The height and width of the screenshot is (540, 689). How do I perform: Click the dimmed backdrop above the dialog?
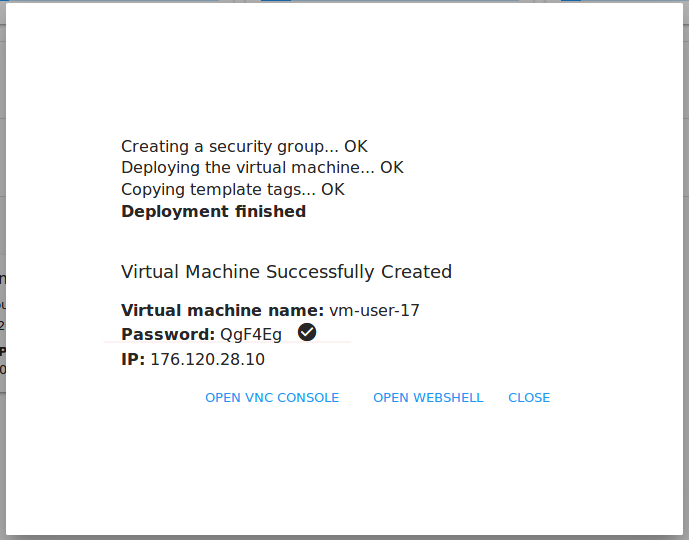(x=150, y=1)
